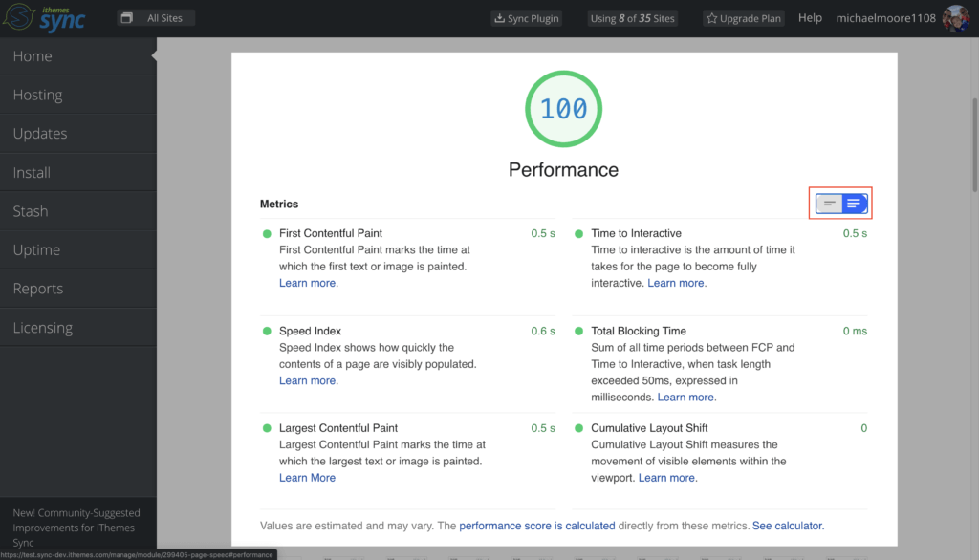Click the Speed Index 0.6 s value
979x560 pixels.
(543, 331)
